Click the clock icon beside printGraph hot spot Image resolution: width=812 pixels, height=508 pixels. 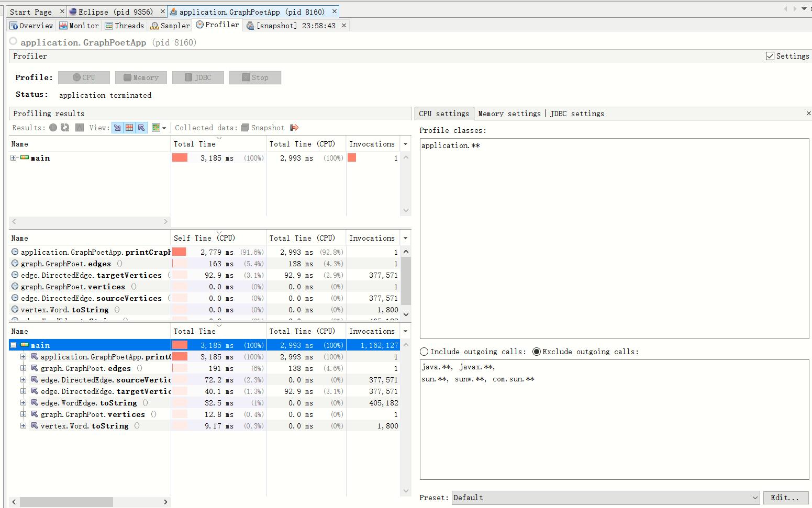[x=15, y=252]
